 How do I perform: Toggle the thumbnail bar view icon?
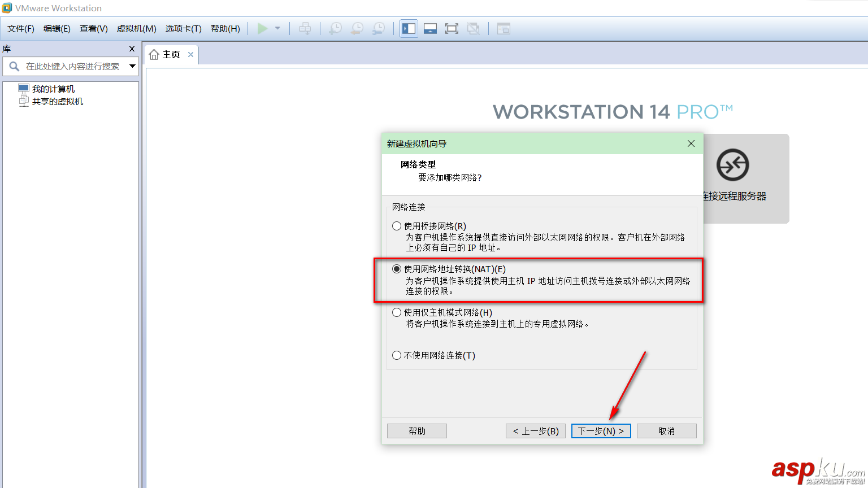pos(430,29)
